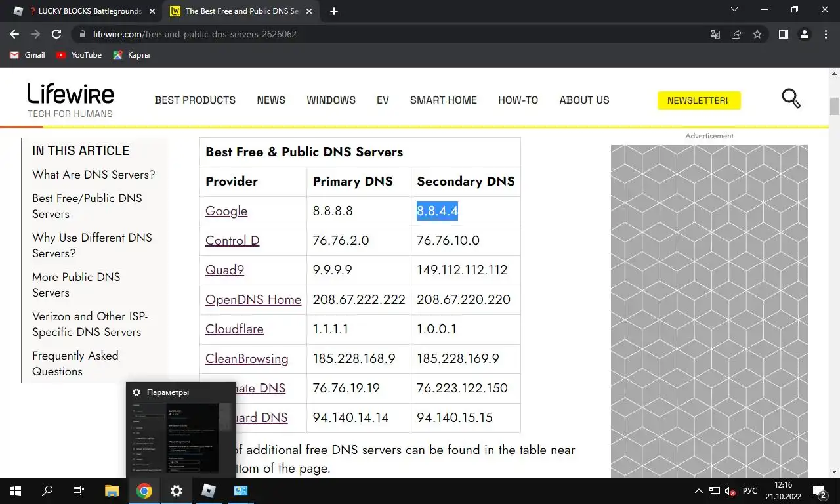840x504 pixels.
Task: Jump to What Are DNS Servers? section
Action: click(x=94, y=175)
